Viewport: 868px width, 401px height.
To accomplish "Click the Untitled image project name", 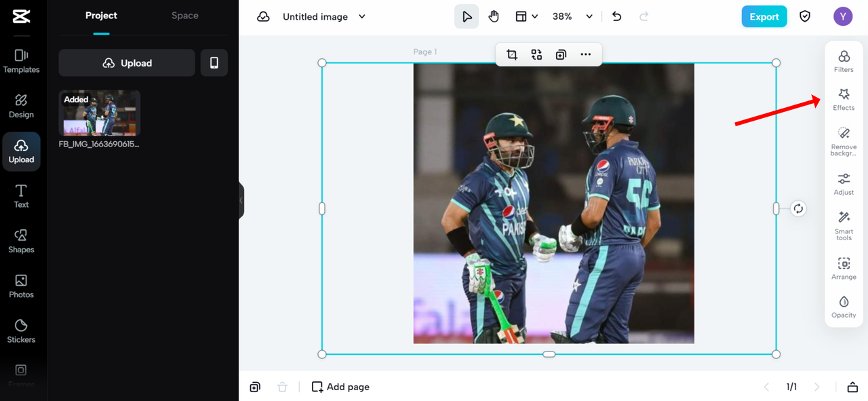I will point(315,16).
